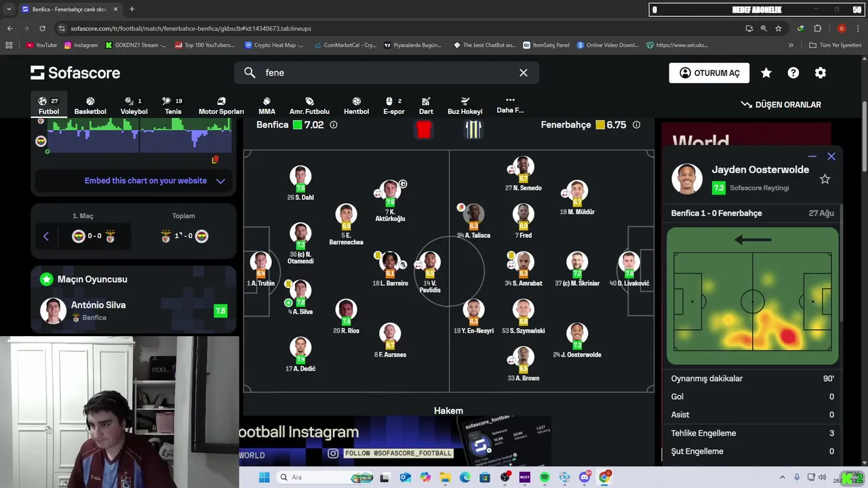868x488 pixels.
Task: Show Benfica rating info icon
Action: 333,125
